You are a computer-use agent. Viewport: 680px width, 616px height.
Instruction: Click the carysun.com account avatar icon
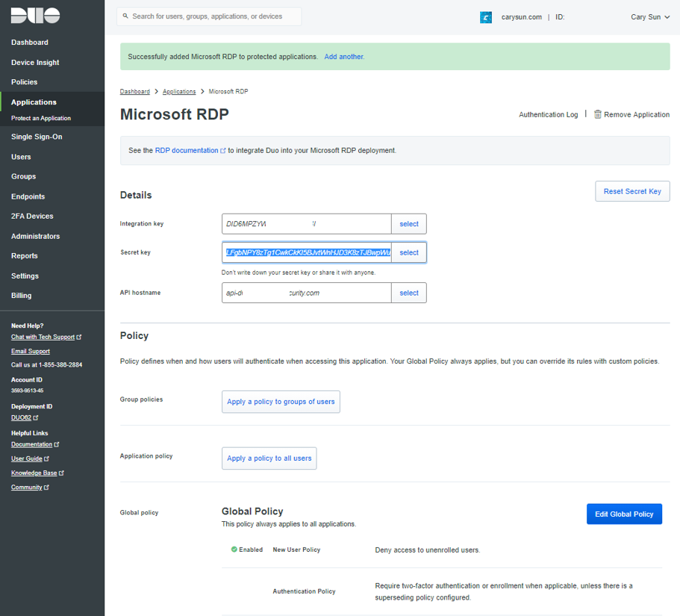point(486,17)
